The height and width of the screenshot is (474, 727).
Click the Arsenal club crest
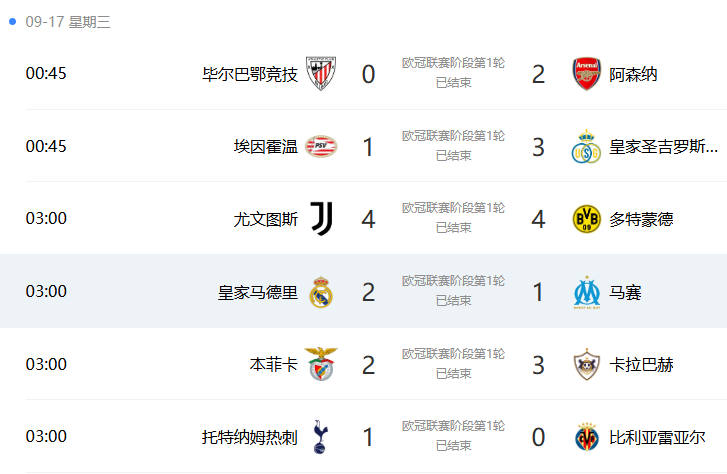pyautogui.click(x=587, y=74)
